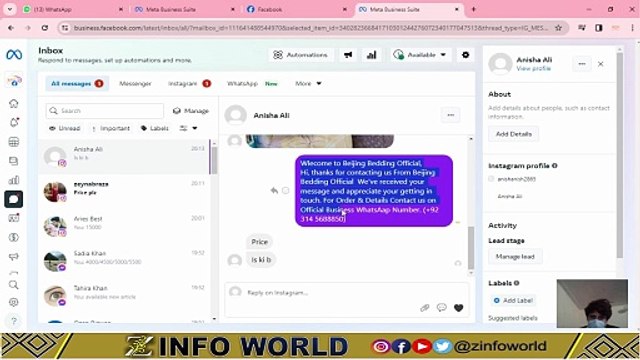Viewport: 640px width, 360px height.
Task: Open the Available status dropdown
Action: 420,55
